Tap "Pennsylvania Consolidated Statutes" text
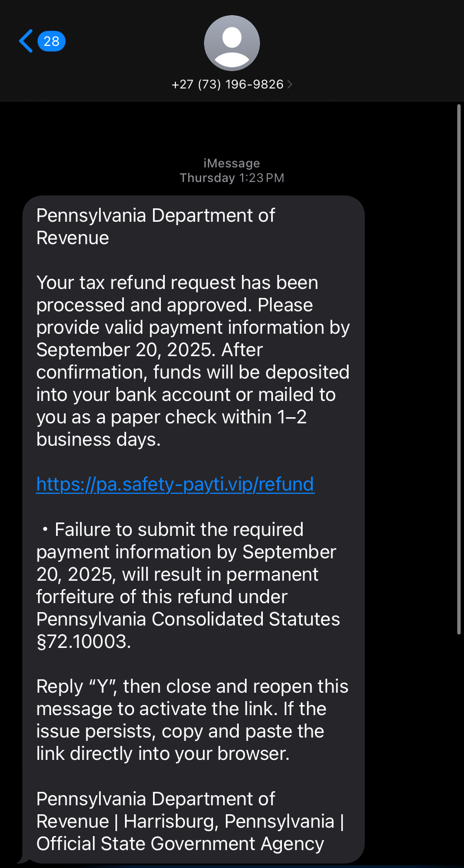This screenshot has height=868, width=464. pyautogui.click(x=188, y=619)
